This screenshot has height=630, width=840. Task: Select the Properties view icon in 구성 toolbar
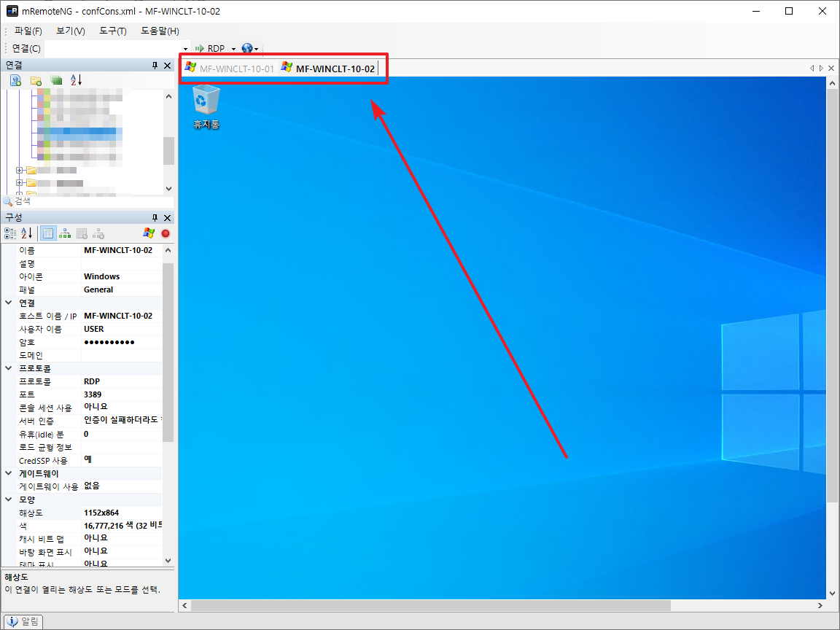(x=48, y=233)
